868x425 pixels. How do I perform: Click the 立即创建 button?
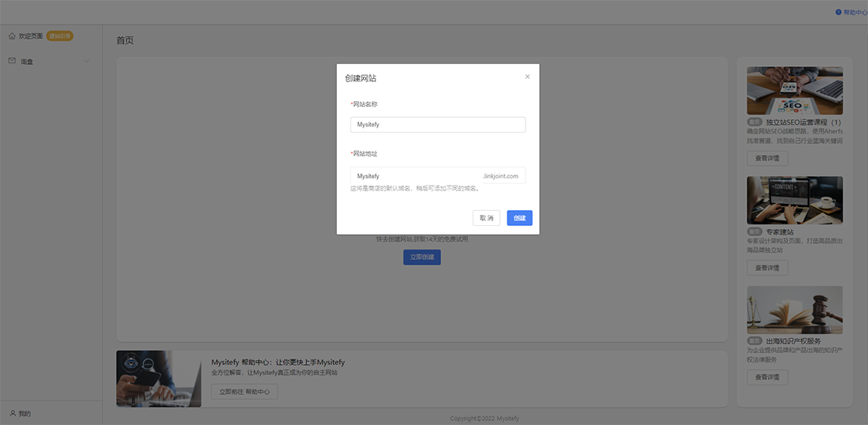point(422,257)
